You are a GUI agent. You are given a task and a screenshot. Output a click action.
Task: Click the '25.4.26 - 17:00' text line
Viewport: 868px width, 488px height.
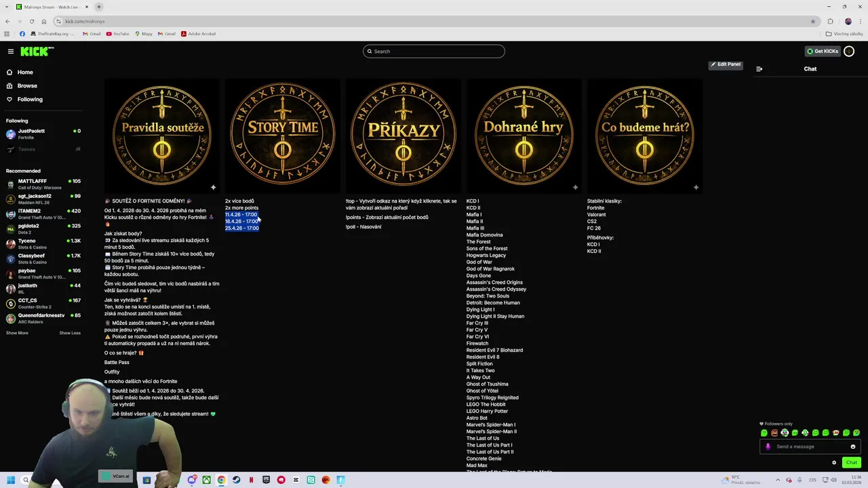(x=242, y=228)
